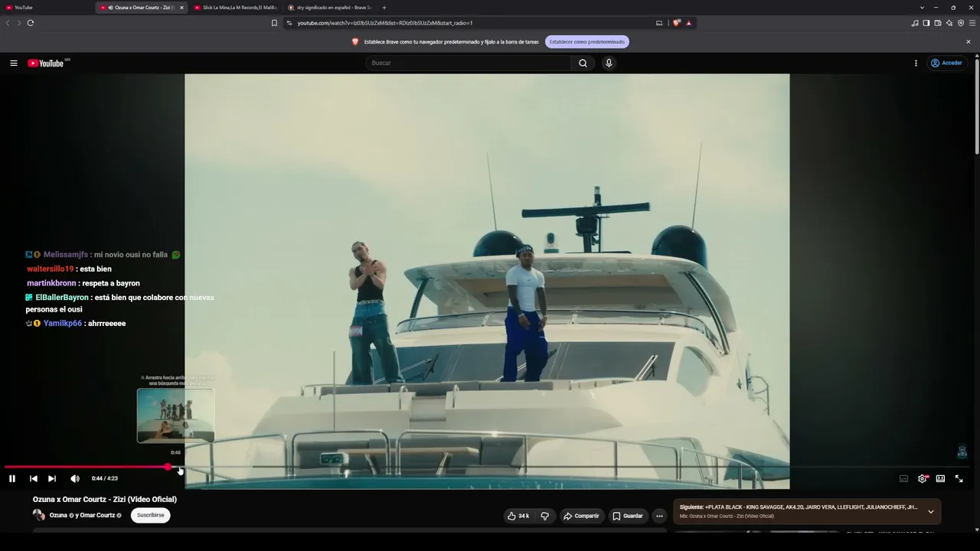Subscribe with the Suscribirse button
This screenshot has height=551, width=980.
coord(150,515)
